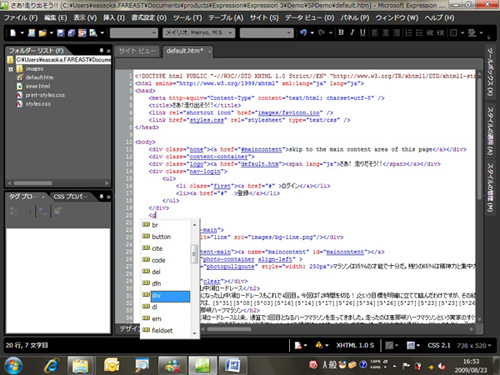Open the ファイル (F) menu
500x375 pixels.
(21, 18)
